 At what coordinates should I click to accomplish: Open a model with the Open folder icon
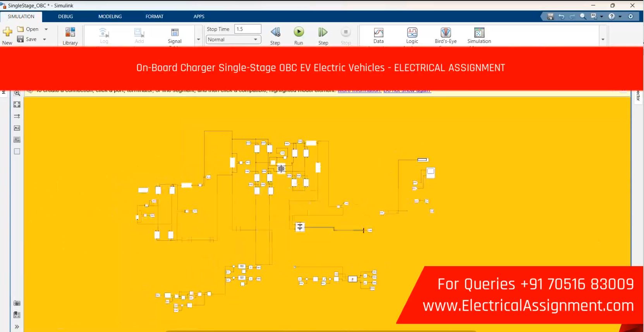(x=21, y=29)
